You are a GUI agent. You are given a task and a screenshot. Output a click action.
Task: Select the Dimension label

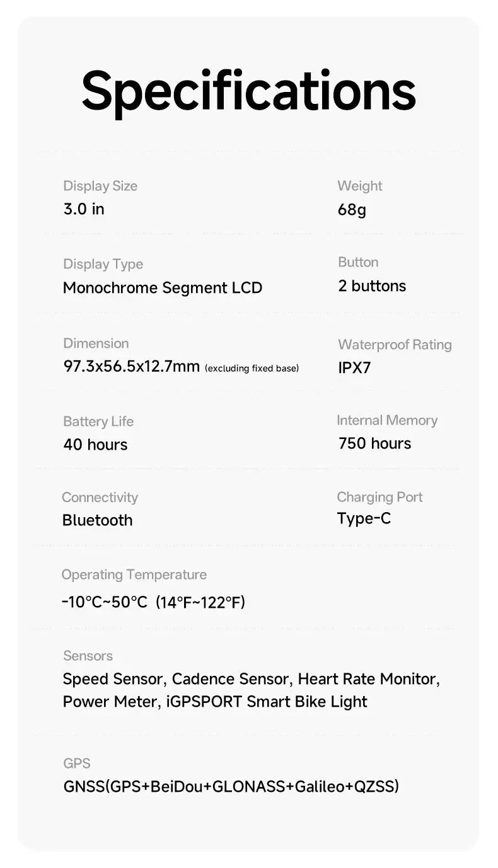pos(96,343)
